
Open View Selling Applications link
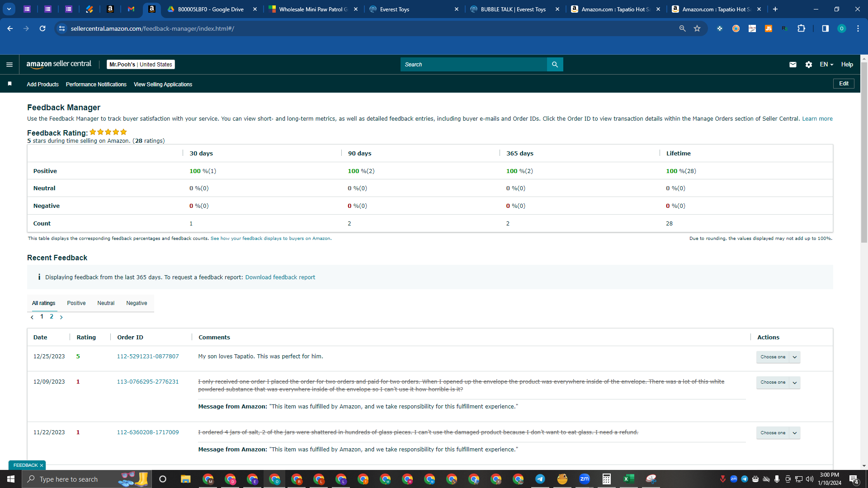(x=163, y=84)
